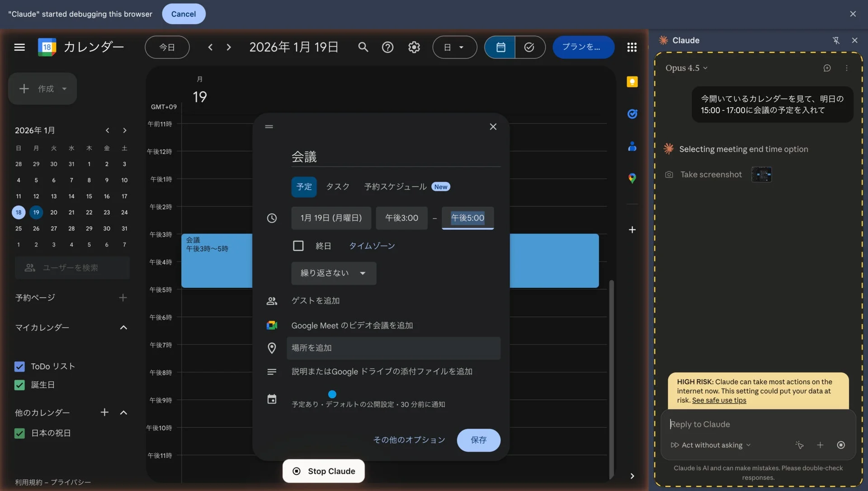Toggle visibility of 日本の祝日 calendar
The image size is (868, 491).
pos(19,433)
